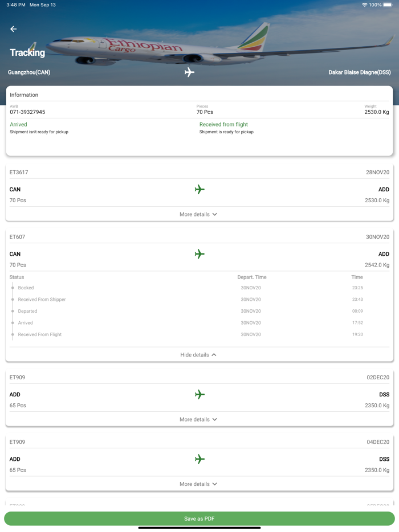Select the Received From Shipper status row
399x532 pixels.
coord(199,300)
